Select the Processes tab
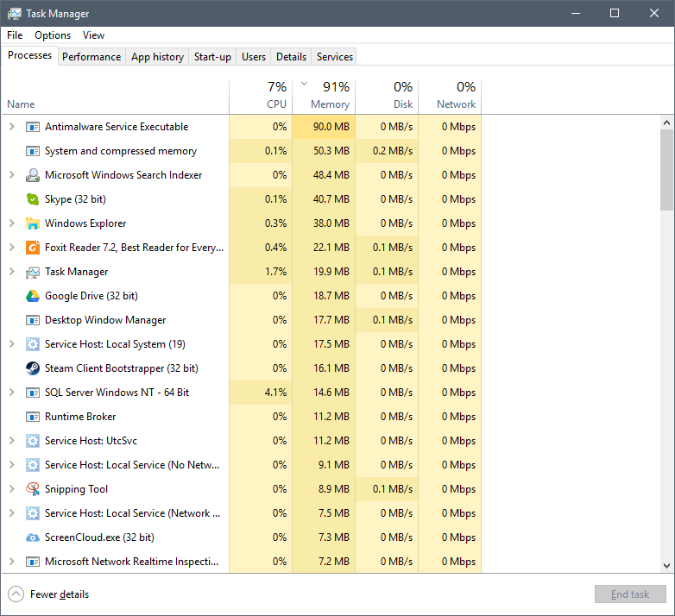 [x=29, y=55]
